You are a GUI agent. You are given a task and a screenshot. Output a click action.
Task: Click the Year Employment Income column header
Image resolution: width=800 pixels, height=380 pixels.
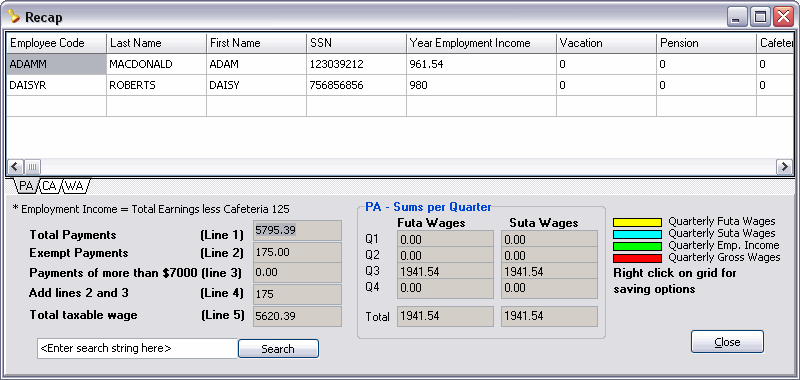[482, 43]
